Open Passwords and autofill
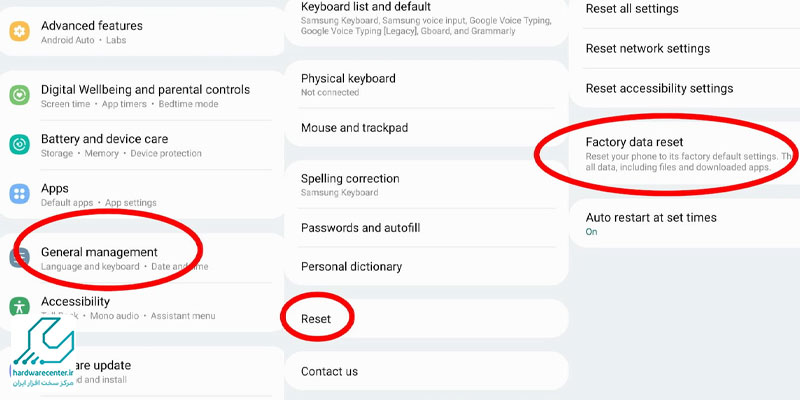 [360, 228]
